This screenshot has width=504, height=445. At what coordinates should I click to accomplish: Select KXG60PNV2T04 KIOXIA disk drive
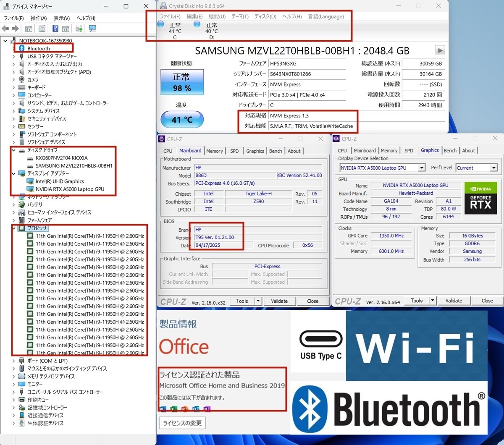(x=62, y=158)
